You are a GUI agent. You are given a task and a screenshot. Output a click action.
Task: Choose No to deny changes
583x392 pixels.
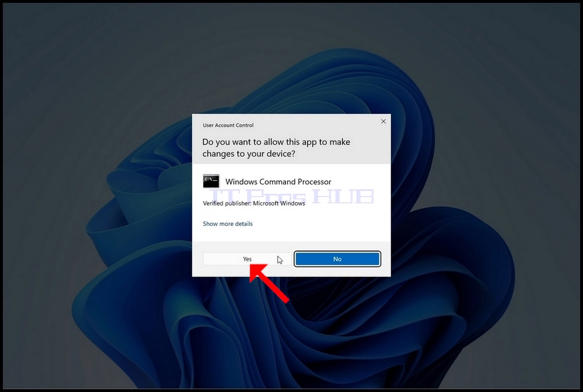pos(337,259)
